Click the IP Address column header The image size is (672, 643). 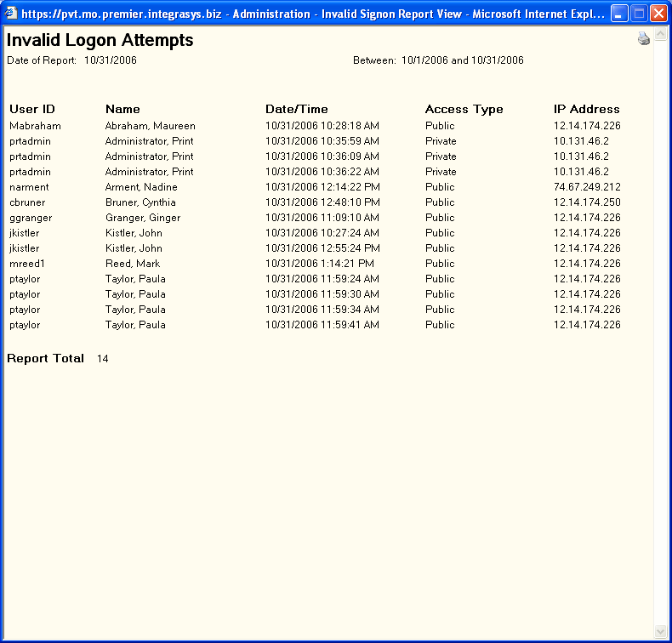click(x=586, y=109)
